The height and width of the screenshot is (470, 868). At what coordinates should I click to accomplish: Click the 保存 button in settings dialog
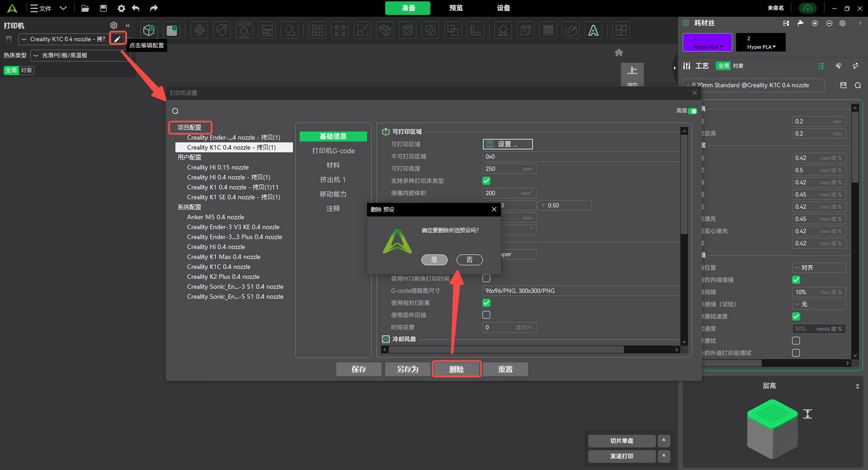tap(359, 369)
